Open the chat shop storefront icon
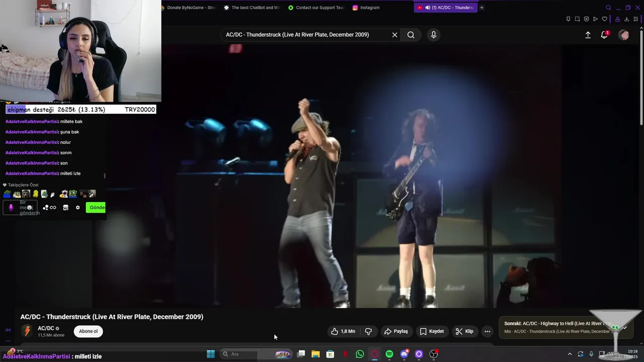Screen dimensions: 644x362 coord(65,208)
